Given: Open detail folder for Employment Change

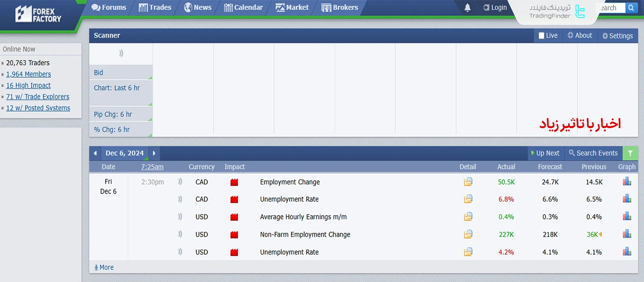Looking at the screenshot, I should tap(468, 182).
